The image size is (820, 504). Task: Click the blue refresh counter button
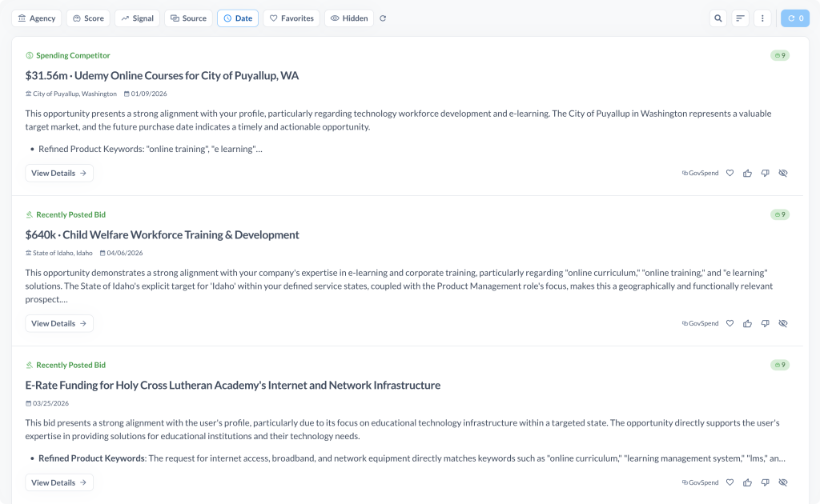795,18
